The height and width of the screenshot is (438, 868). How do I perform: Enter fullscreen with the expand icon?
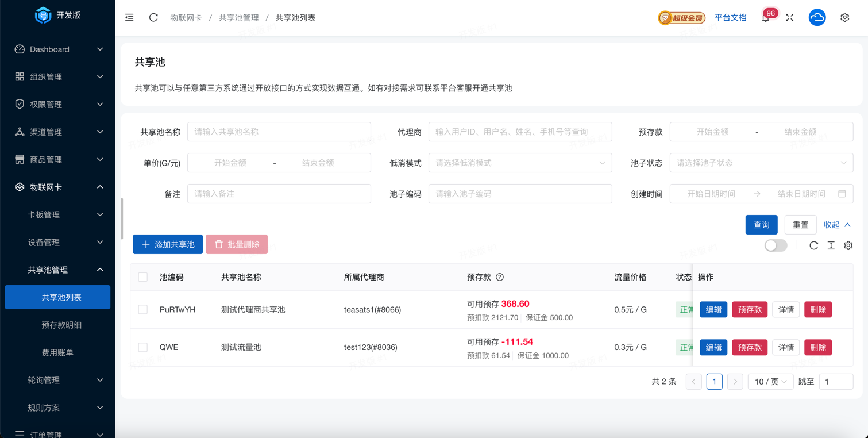point(790,18)
